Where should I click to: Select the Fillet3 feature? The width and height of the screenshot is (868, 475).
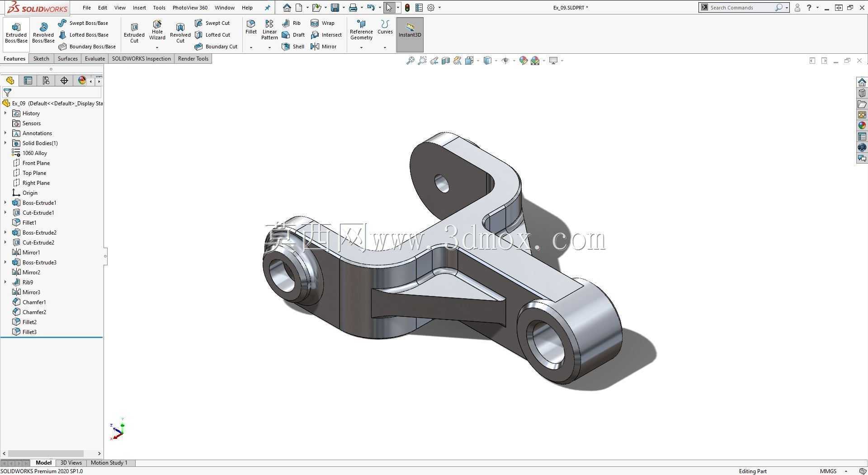pyautogui.click(x=24, y=332)
